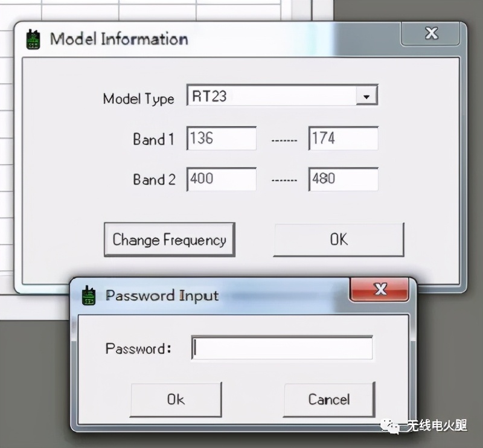Dismiss the Model Information window

pyautogui.click(x=430, y=33)
